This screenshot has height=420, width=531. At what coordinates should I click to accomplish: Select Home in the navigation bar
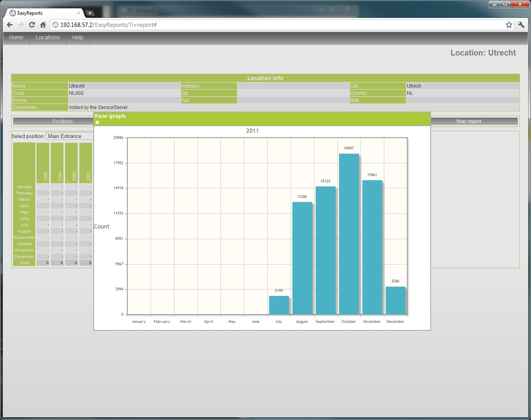(x=16, y=38)
